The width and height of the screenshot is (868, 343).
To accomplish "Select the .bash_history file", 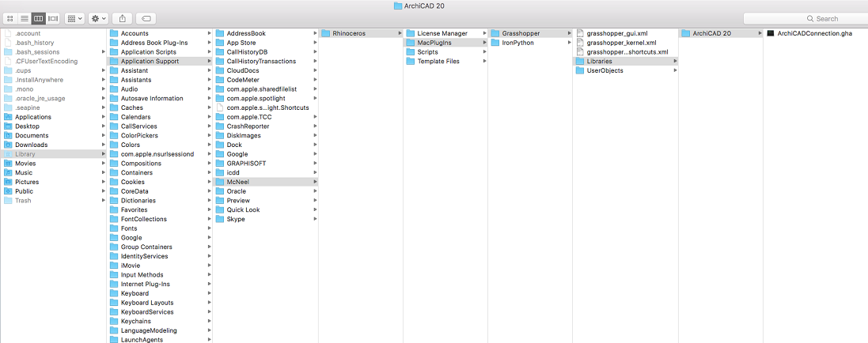I will [34, 43].
